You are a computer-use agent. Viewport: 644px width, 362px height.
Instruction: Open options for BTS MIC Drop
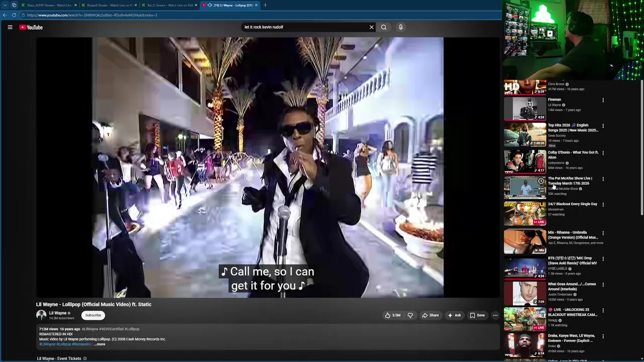[x=603, y=259]
